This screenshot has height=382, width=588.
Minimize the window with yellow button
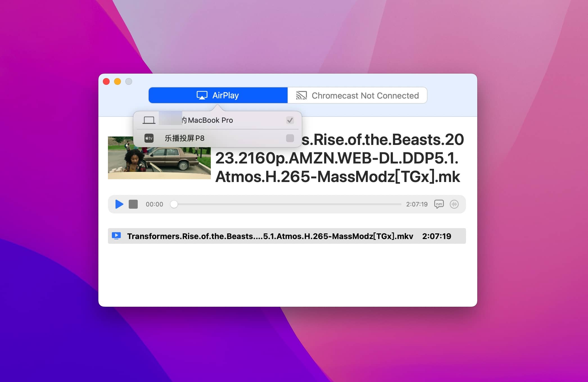coord(117,81)
